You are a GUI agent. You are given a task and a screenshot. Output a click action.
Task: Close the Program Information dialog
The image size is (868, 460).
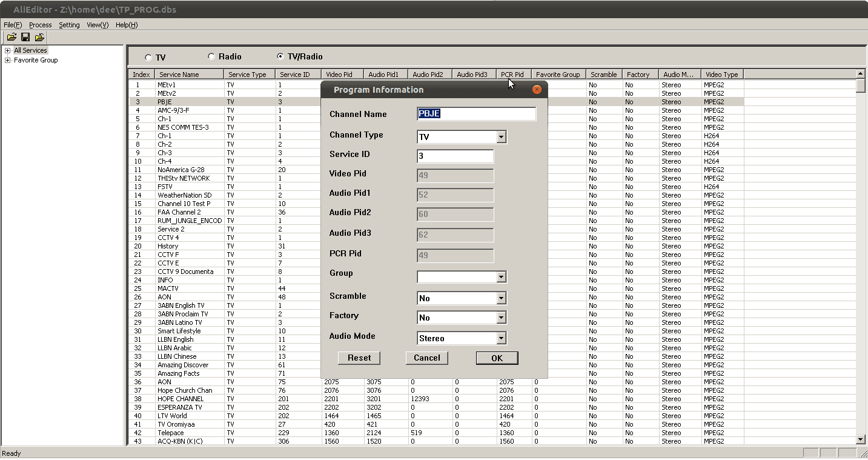click(536, 90)
